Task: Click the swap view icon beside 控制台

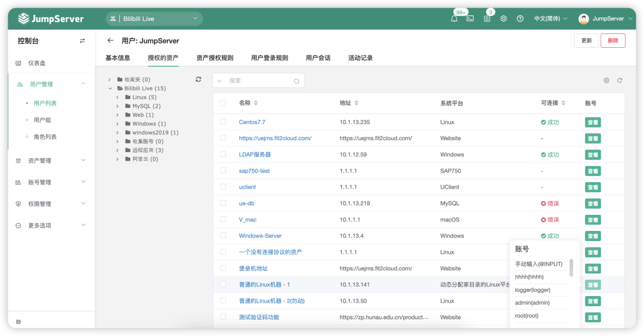Action: coord(82,41)
